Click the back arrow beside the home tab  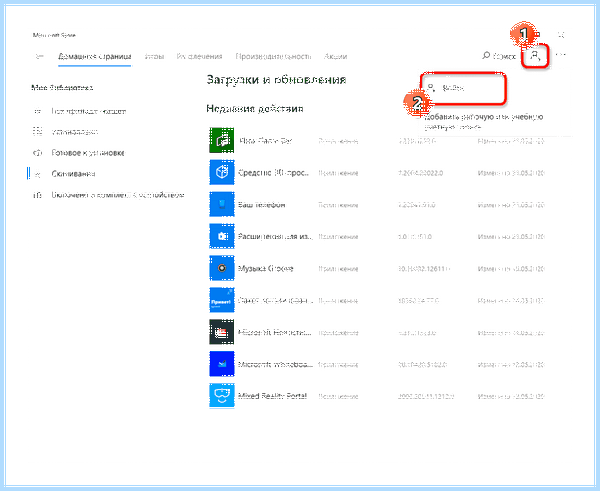coord(39,57)
